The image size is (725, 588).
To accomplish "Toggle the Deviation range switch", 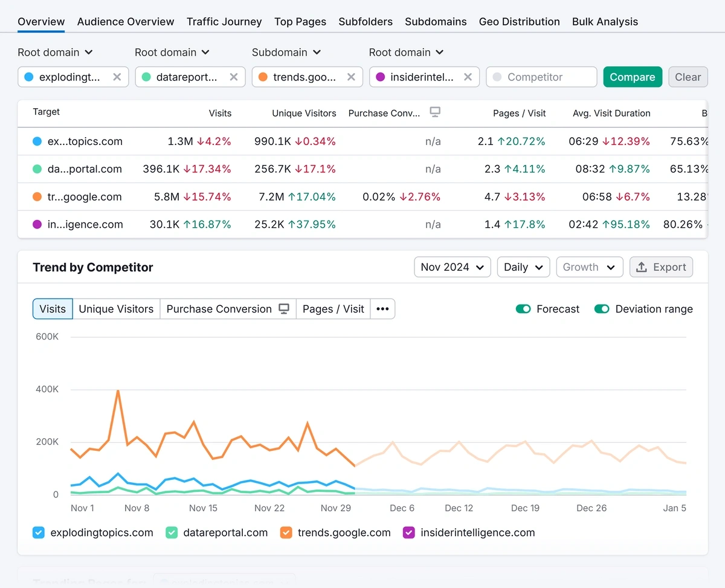I will coord(602,309).
